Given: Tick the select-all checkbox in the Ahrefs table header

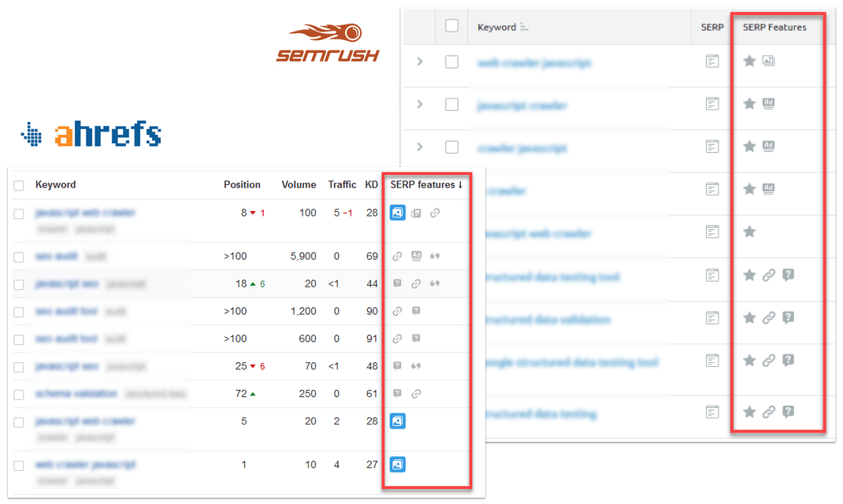Looking at the screenshot, I should coord(19,185).
